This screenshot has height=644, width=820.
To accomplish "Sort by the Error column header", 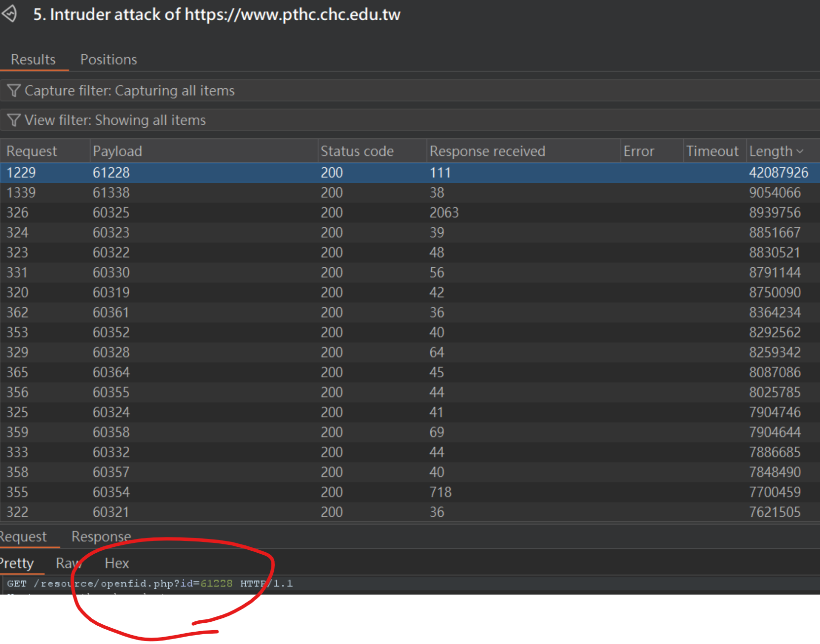I will click(x=652, y=151).
